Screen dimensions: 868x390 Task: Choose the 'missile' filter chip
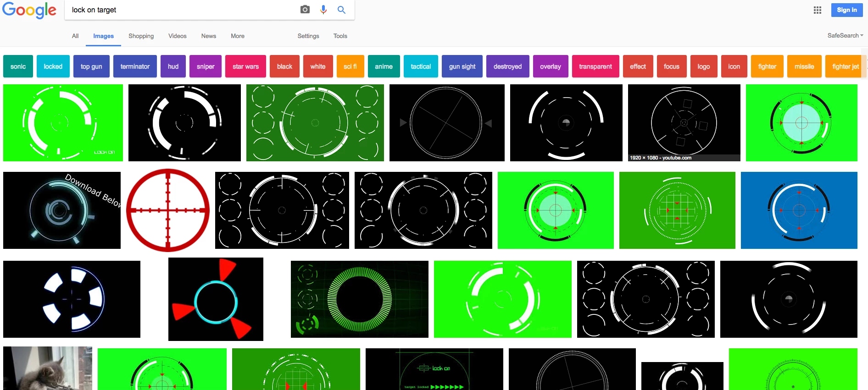[x=805, y=66]
